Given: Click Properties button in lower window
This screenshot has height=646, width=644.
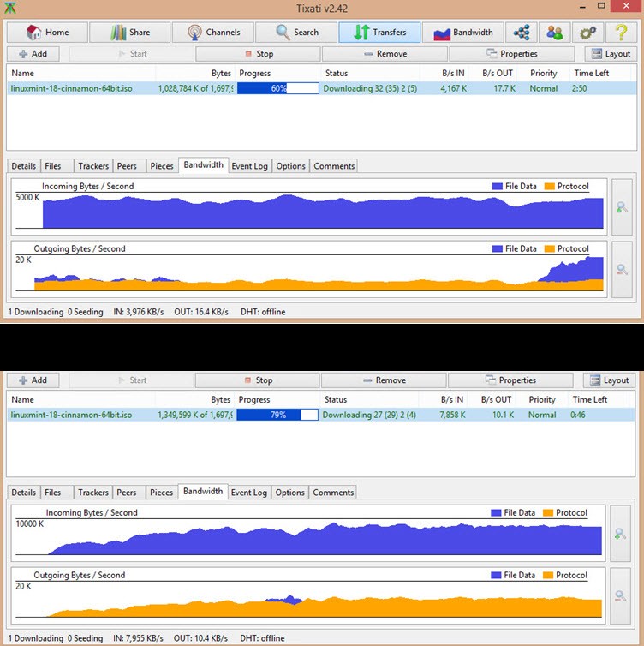Looking at the screenshot, I should 510,380.
